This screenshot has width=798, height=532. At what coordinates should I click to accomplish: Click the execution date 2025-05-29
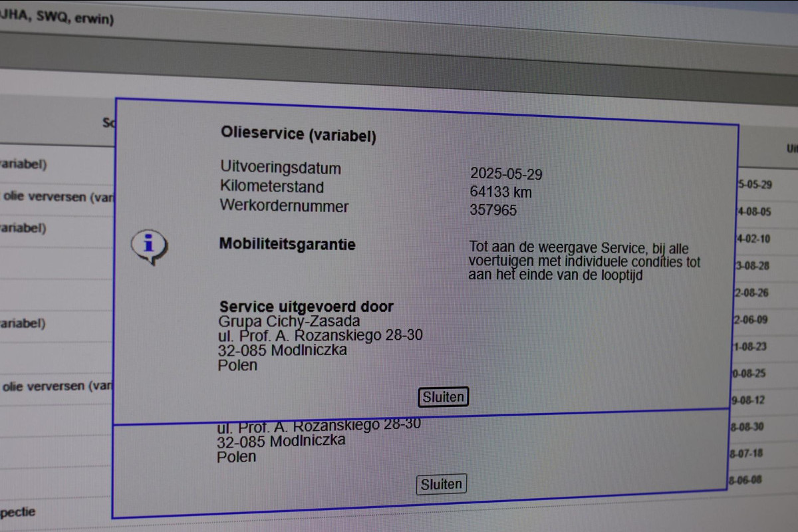(506, 174)
